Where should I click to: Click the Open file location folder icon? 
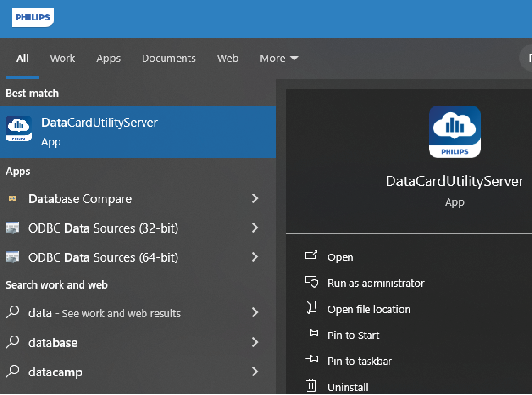click(311, 309)
